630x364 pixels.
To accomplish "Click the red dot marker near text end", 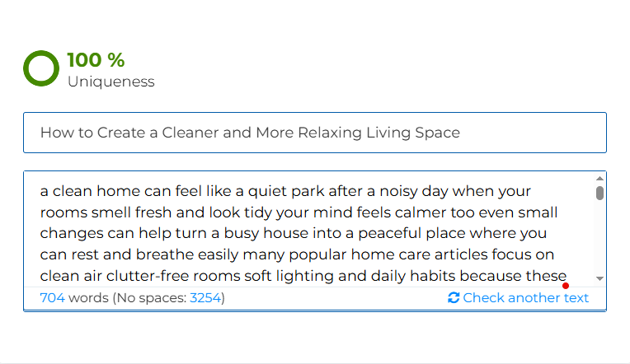I will 566,286.
